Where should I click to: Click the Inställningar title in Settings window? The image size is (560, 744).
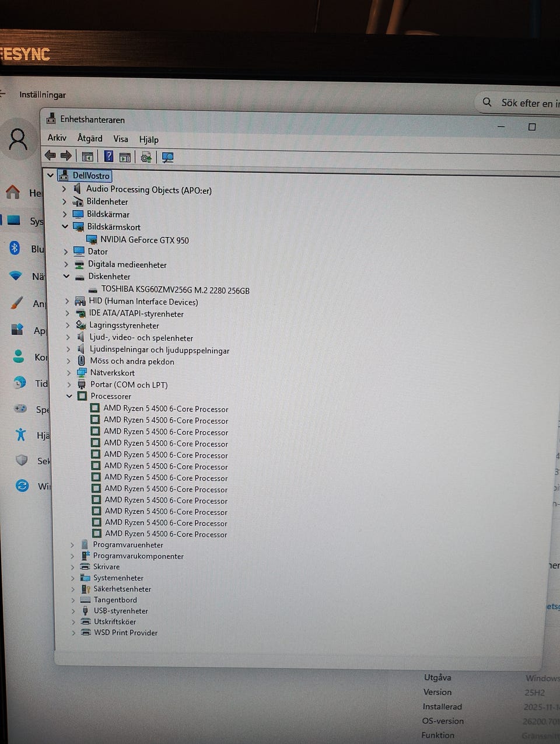[x=43, y=95]
